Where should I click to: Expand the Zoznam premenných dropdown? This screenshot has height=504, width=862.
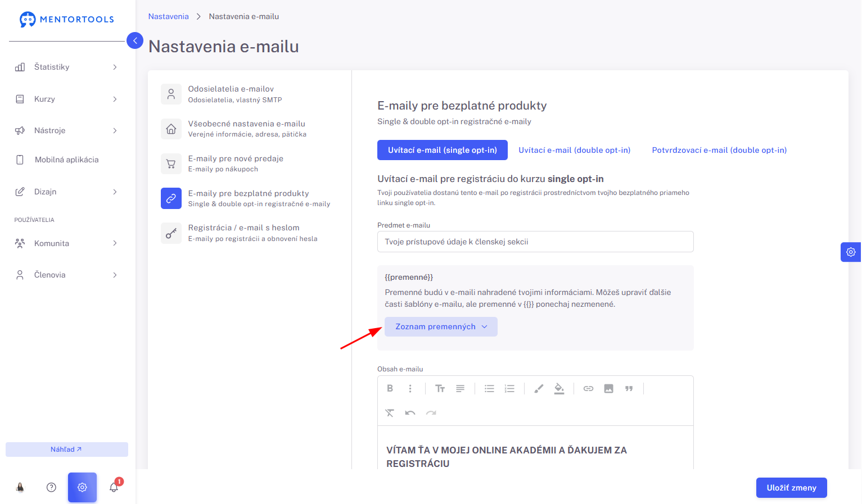pyautogui.click(x=441, y=326)
